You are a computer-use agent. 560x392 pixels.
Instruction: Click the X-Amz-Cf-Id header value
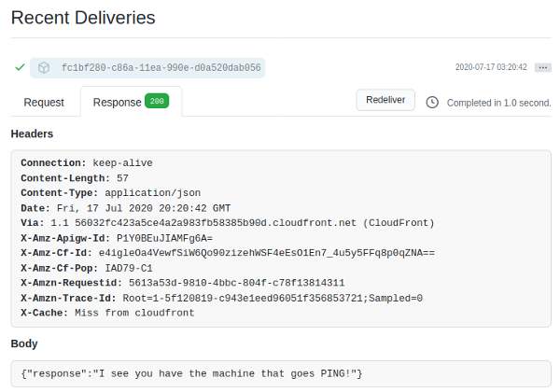point(267,253)
